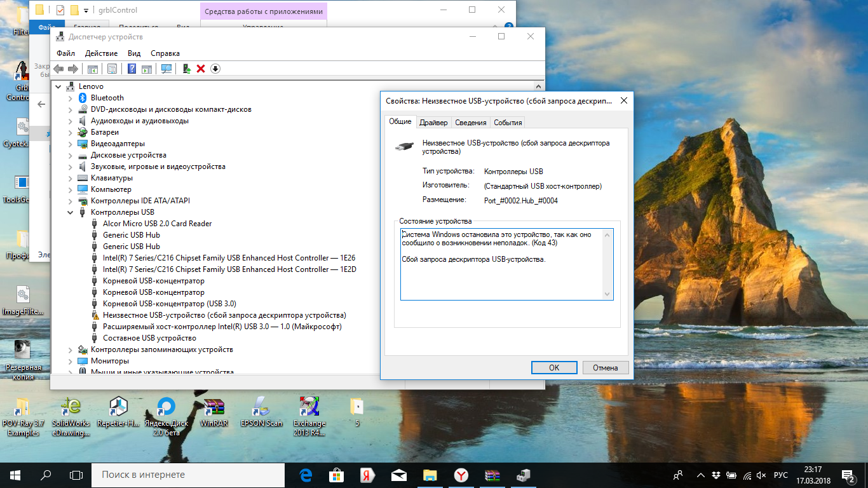Click the Отмена button

point(606,367)
